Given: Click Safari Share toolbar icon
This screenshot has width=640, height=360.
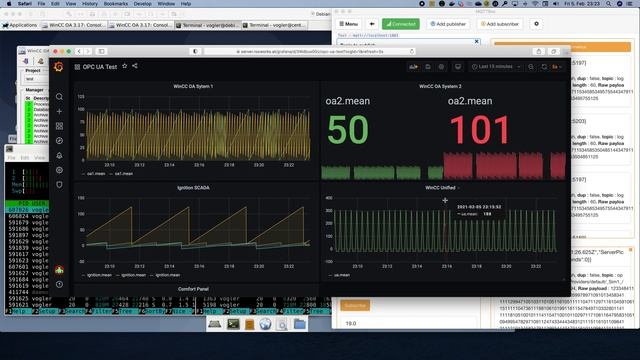Looking at the screenshot, I should tap(539, 51).
